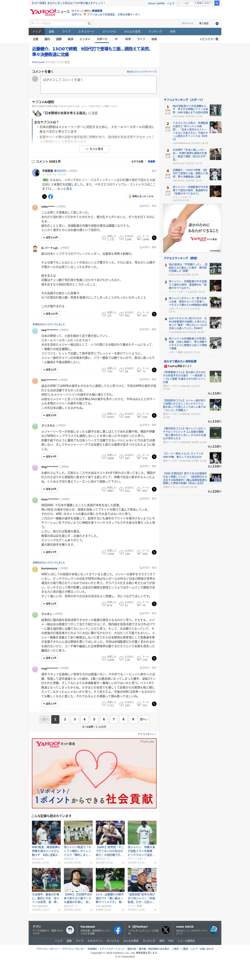250x980 pixels.
Task: Click the ウェブ検索 input field
Action: (x=185, y=3)
